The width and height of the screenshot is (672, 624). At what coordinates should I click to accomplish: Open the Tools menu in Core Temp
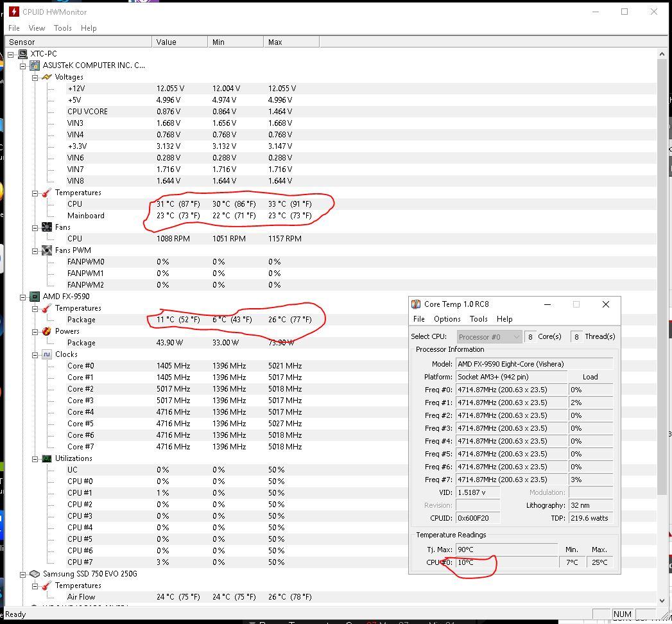pyautogui.click(x=478, y=319)
